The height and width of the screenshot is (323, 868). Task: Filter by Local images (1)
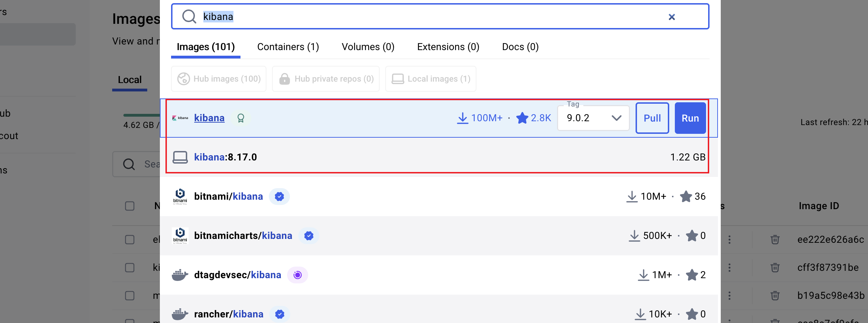point(431,79)
